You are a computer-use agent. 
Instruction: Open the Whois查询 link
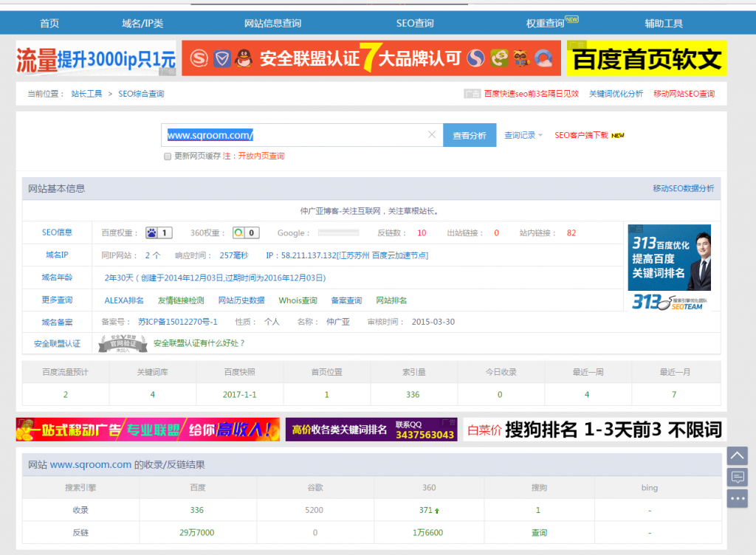[298, 300]
